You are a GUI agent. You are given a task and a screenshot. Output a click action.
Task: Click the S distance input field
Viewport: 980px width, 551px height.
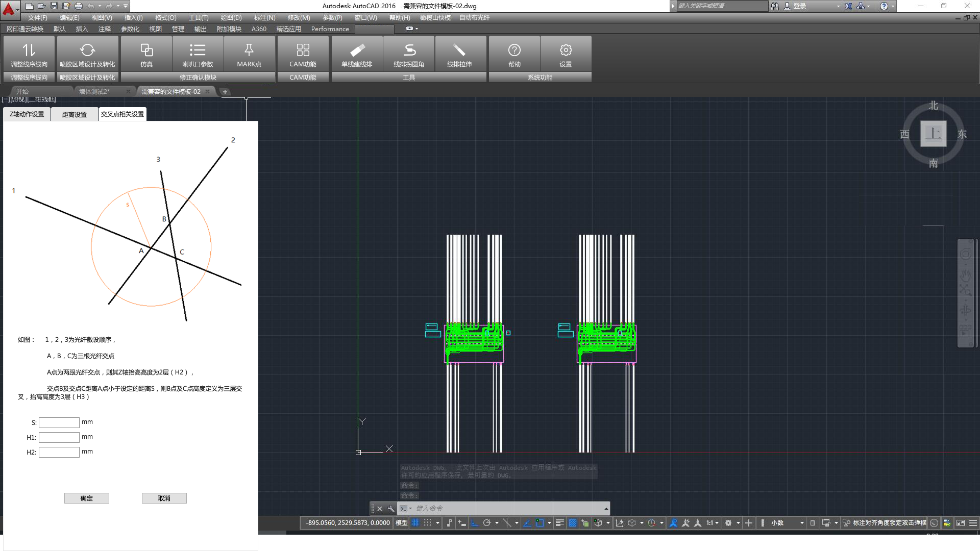point(59,422)
